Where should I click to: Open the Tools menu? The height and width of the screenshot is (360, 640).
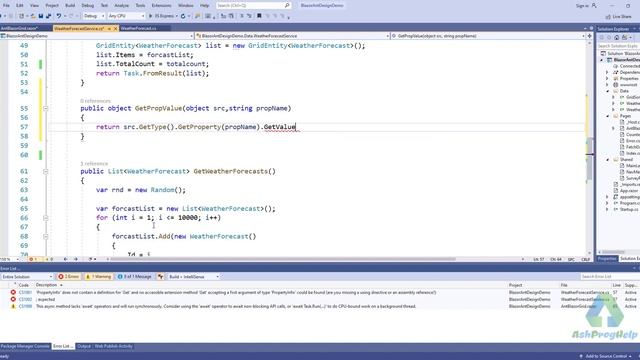[x=140, y=6]
